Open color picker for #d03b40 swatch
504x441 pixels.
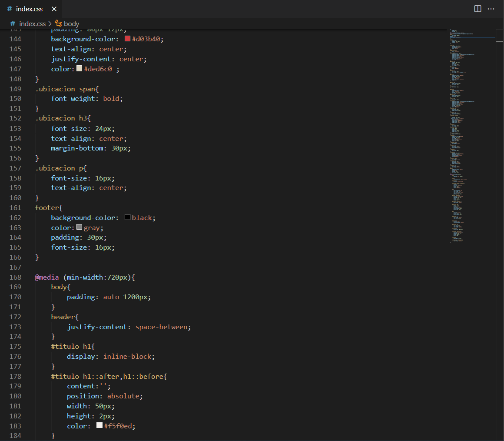click(x=127, y=39)
